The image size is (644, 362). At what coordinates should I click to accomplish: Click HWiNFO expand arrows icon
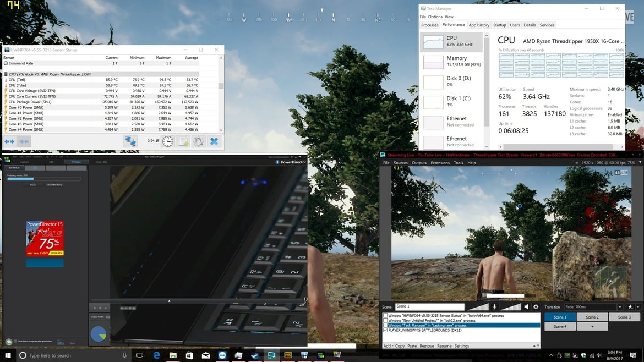point(9,141)
